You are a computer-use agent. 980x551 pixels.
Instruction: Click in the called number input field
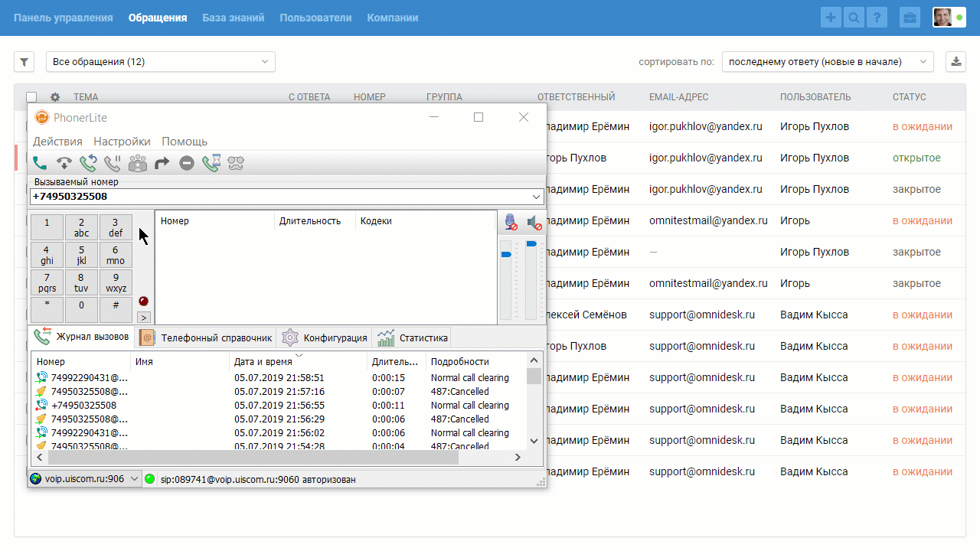click(279, 197)
